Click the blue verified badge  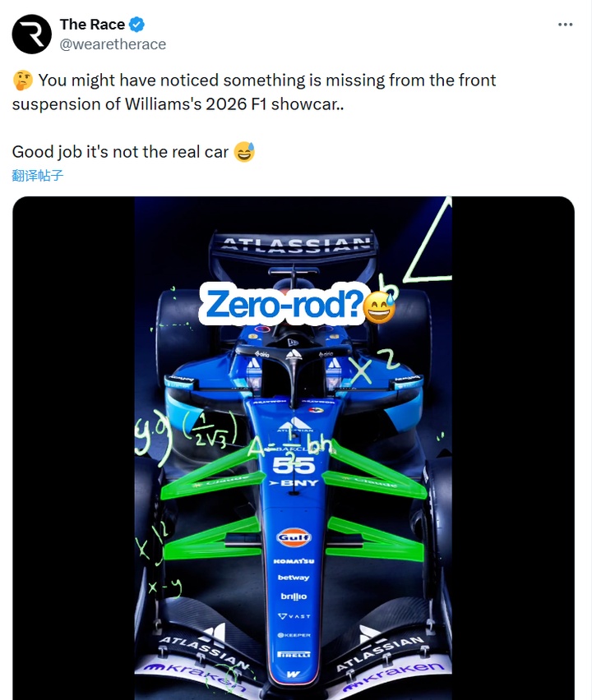[x=136, y=24]
